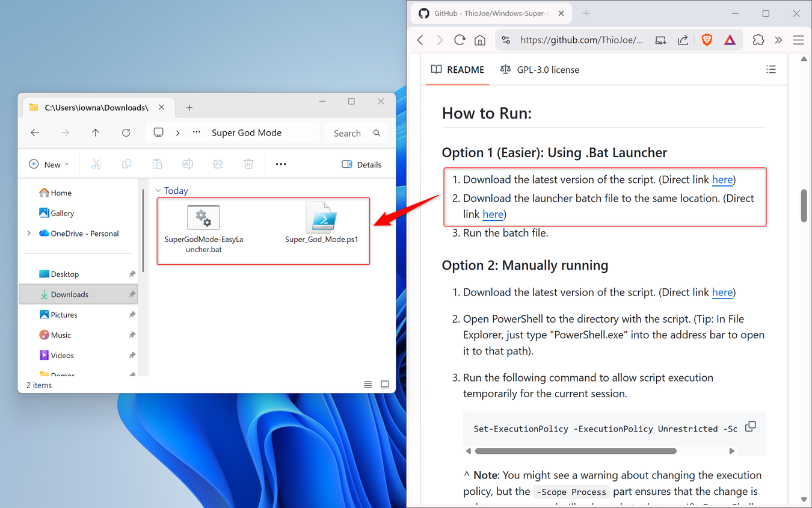Click the 'here' link for launcher batch file

point(493,214)
